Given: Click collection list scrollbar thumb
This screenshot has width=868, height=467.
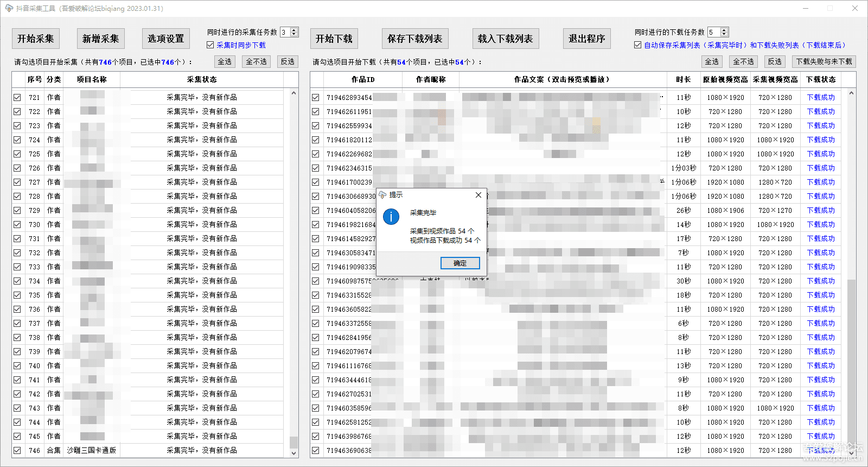Looking at the screenshot, I should [293, 443].
